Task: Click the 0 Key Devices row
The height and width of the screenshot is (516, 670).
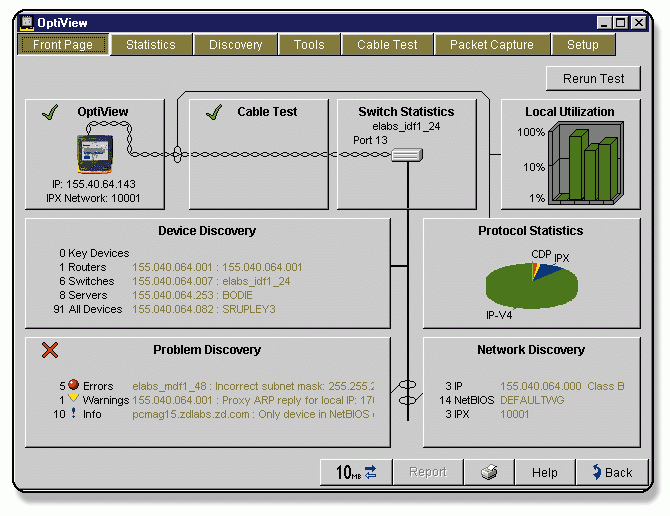Action: [x=94, y=253]
